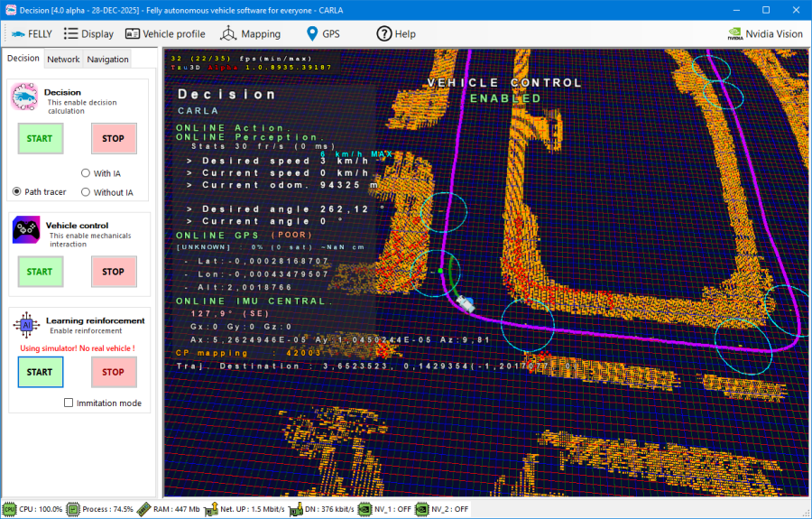
Task: Choose the "Path tracer" radio button
Action: (x=17, y=192)
